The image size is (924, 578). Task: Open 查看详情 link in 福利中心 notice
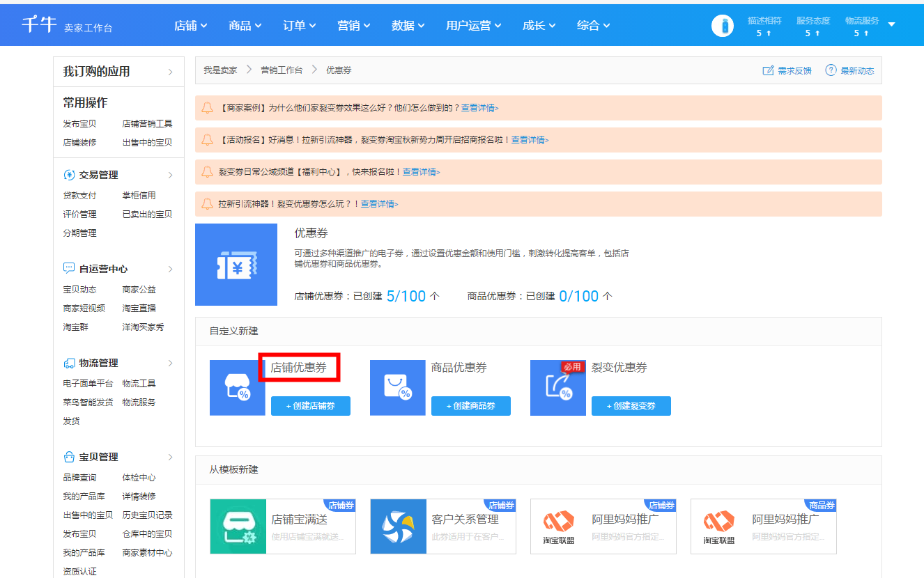421,172
